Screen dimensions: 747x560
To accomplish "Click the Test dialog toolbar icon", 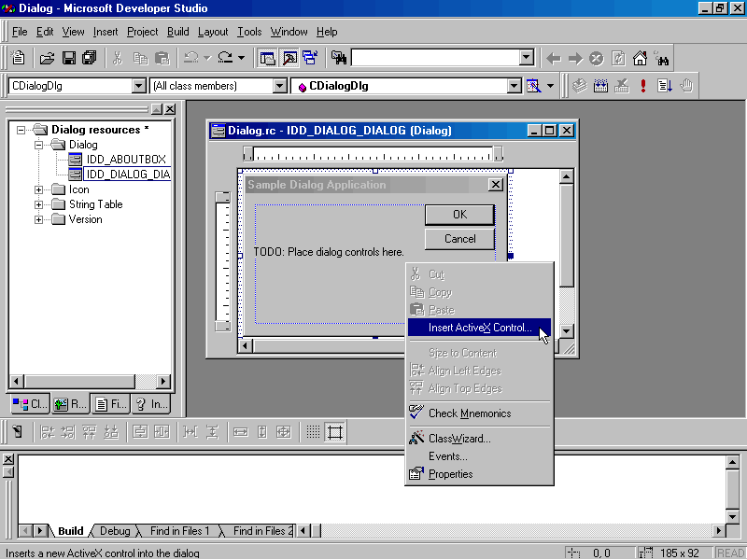I will (x=18, y=432).
